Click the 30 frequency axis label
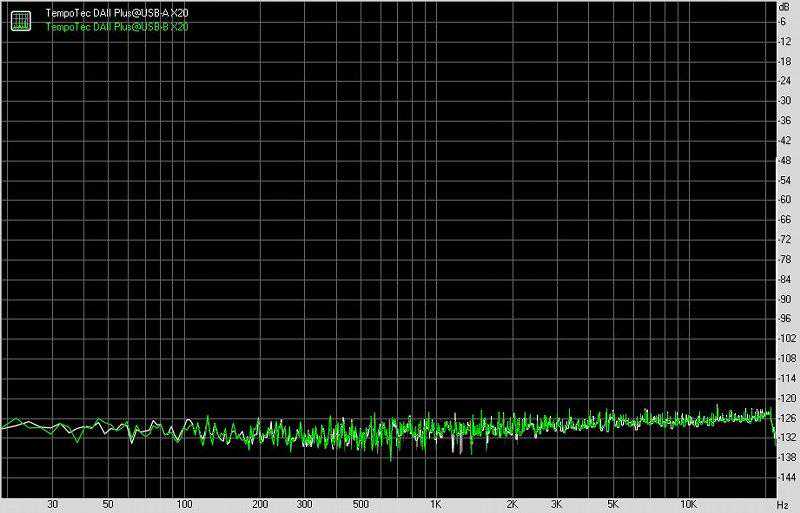Image resolution: width=800 pixels, height=513 pixels. 52,505
